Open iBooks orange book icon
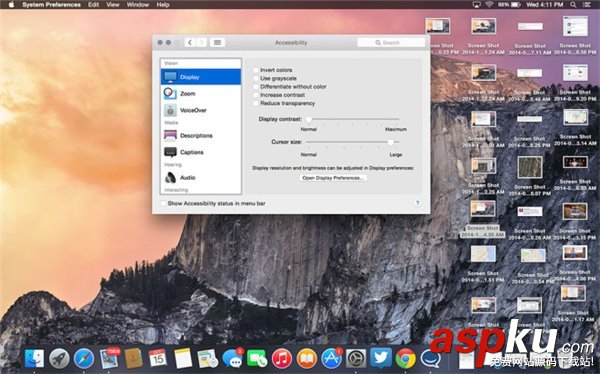The height and width of the screenshot is (374, 600). tap(307, 359)
